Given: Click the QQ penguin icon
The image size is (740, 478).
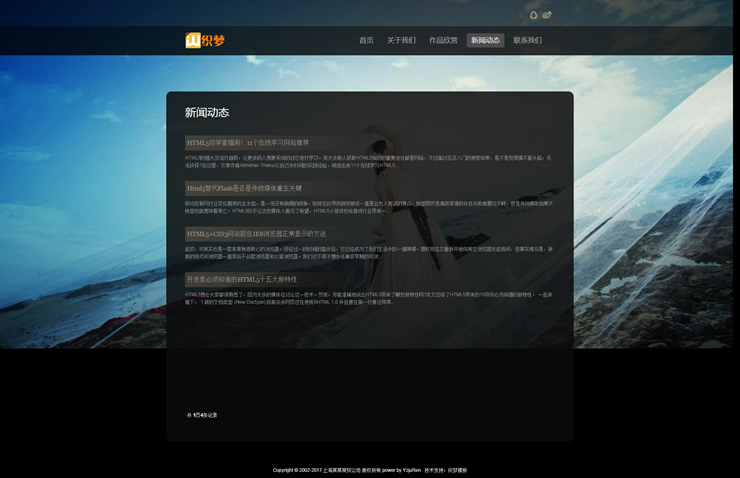Looking at the screenshot, I should click(533, 15).
